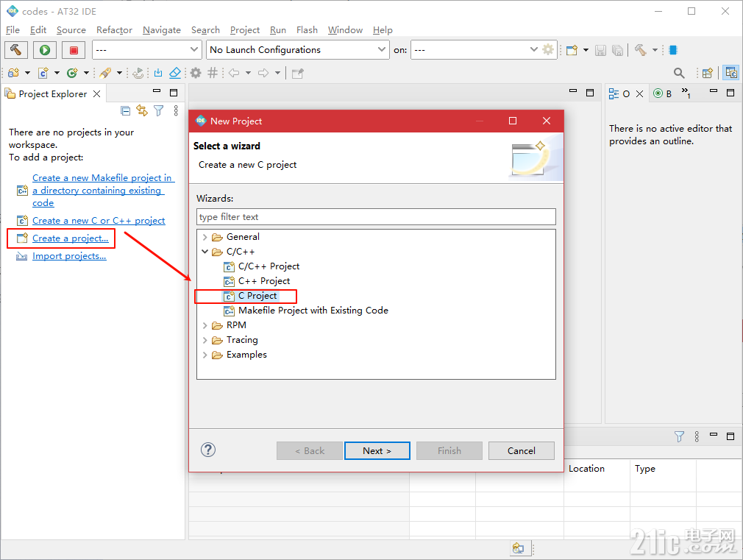Image resolution: width=743 pixels, height=560 pixels.
Task: Open Project Explorer view menu (three dots)
Action: [x=176, y=111]
